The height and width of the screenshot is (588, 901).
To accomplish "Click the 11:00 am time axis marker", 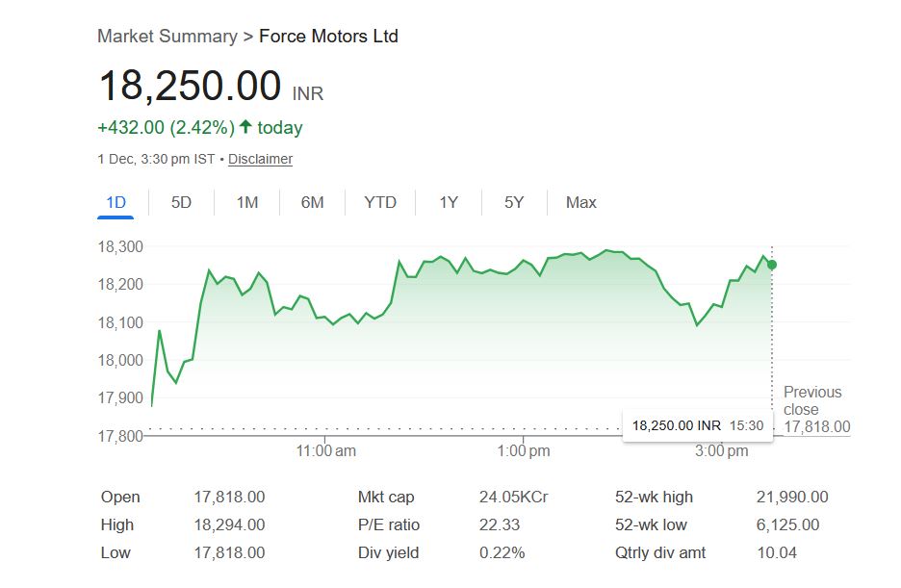I will [x=326, y=450].
